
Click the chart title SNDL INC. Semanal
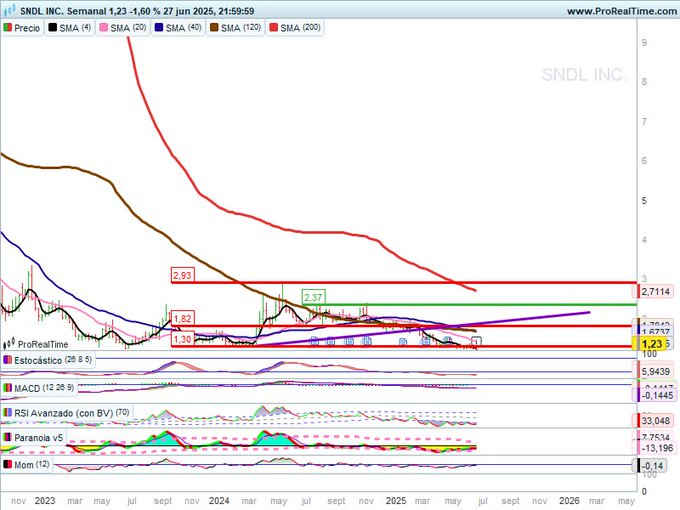63,11
